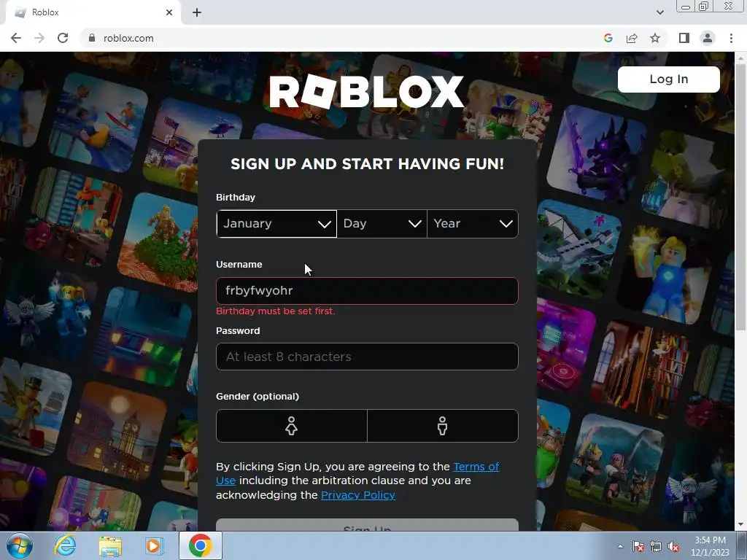Click the scrollbar down arrow
Screen dimensions: 747x560
tap(740, 525)
